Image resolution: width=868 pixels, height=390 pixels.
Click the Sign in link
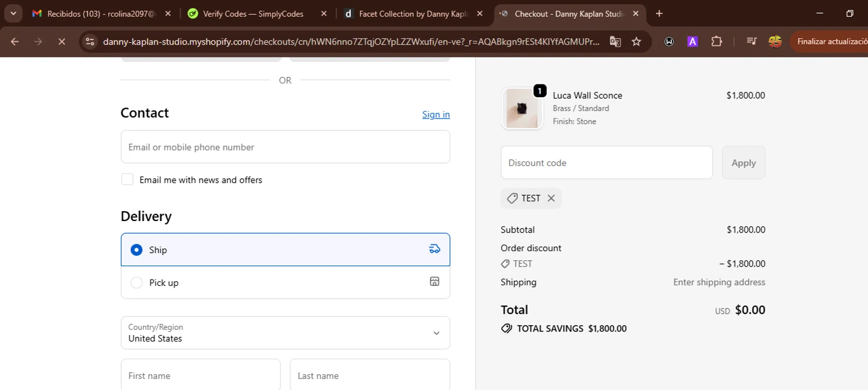click(436, 115)
